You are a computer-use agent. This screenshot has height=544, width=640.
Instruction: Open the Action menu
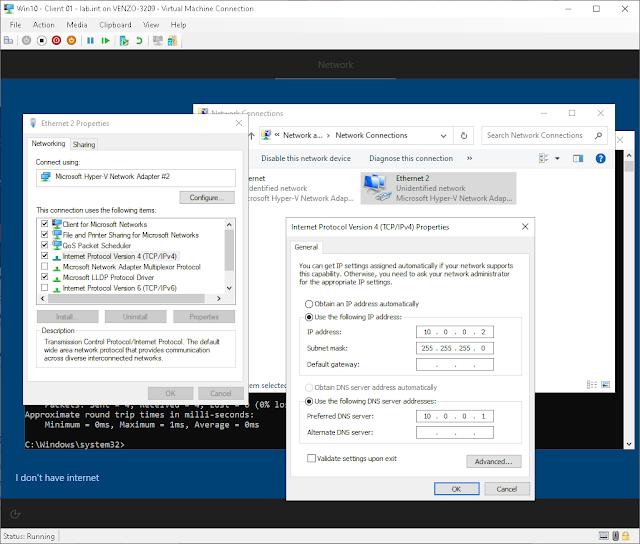(44, 25)
